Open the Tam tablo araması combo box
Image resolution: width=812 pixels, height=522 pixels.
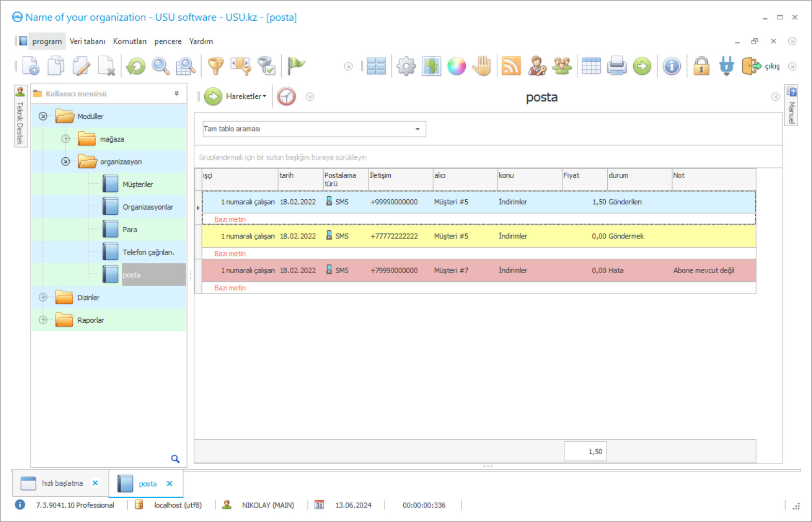click(314, 129)
